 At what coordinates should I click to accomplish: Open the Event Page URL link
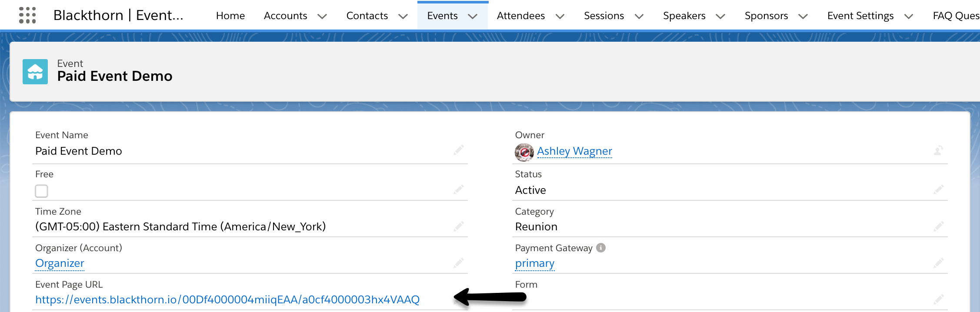coord(227,299)
